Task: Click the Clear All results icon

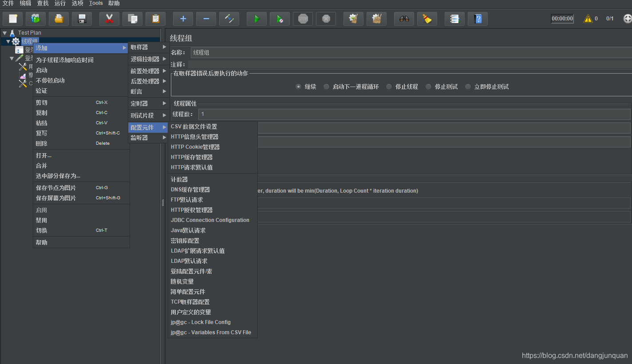Action: [x=376, y=19]
